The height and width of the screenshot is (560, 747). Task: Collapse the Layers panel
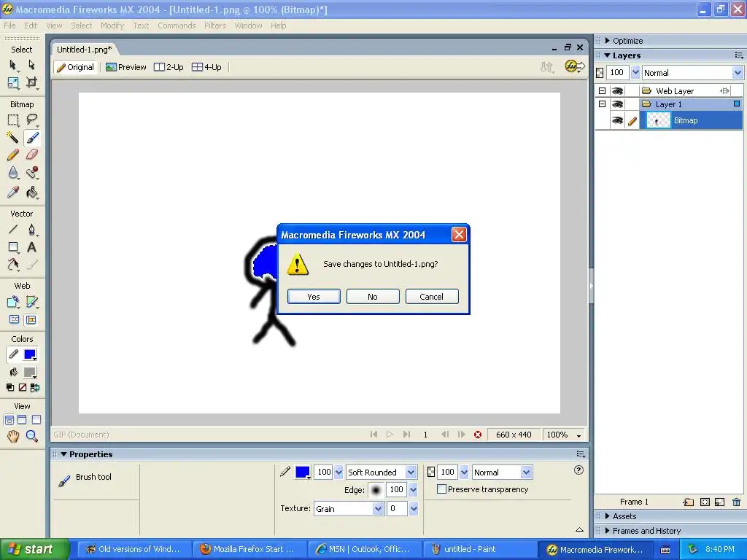608,55
